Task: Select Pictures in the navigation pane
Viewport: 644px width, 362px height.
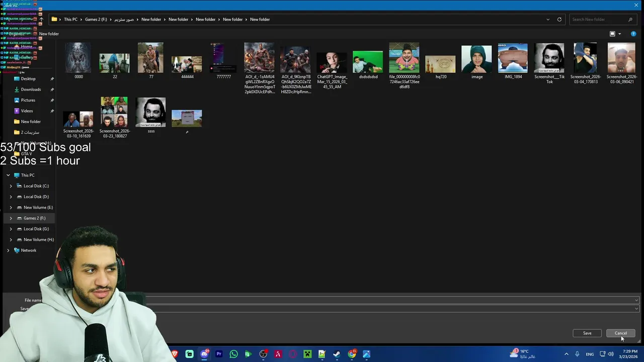Action: 28,100
